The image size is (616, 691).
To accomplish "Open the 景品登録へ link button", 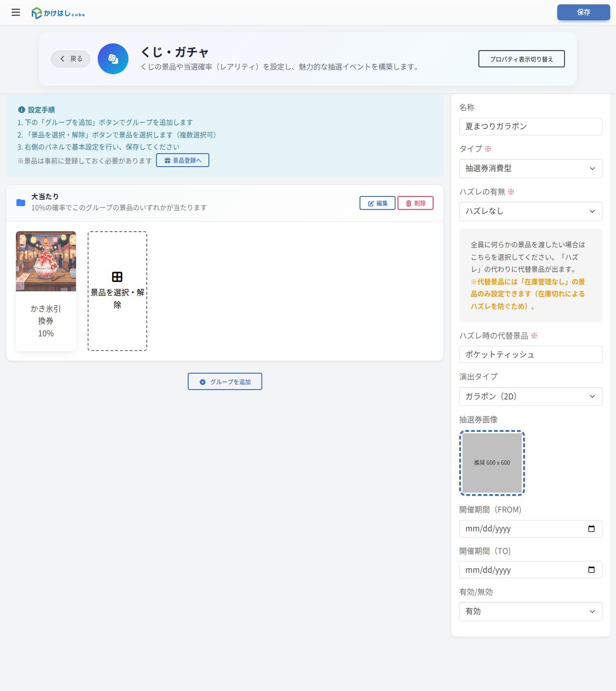I will 182,160.
